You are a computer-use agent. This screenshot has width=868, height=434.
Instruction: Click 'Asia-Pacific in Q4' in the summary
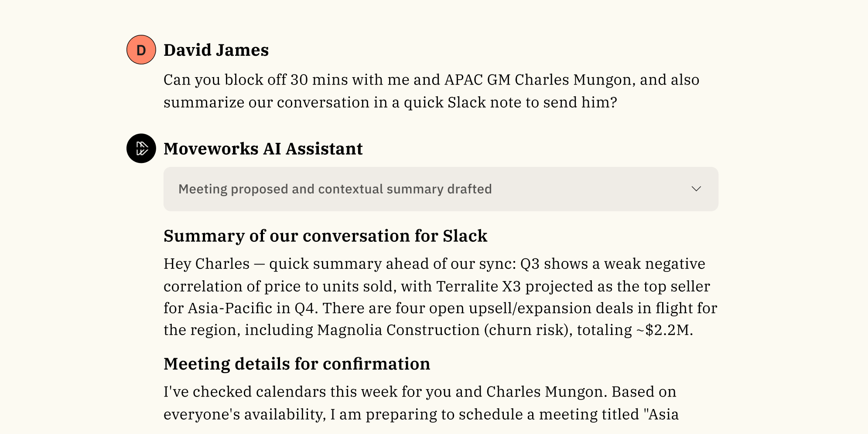point(251,308)
